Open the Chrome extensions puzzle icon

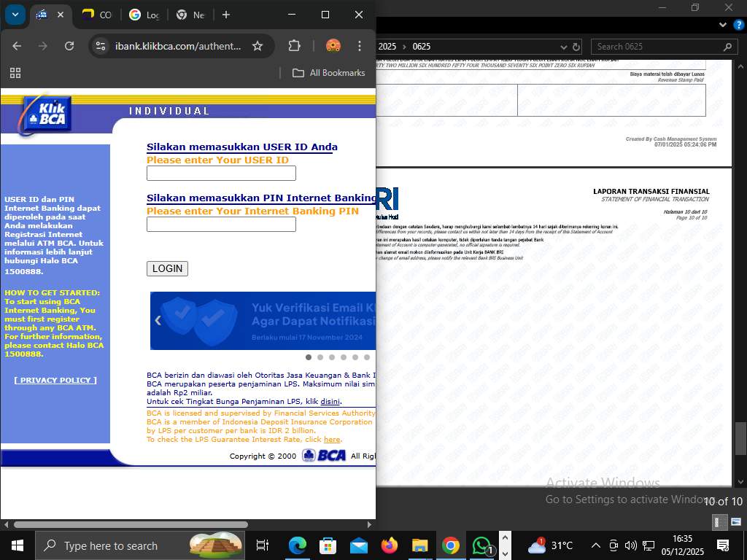click(x=294, y=45)
